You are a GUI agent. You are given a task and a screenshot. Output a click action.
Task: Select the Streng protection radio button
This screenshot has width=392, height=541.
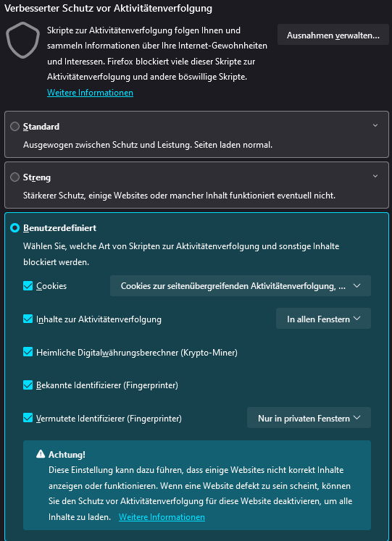click(14, 177)
